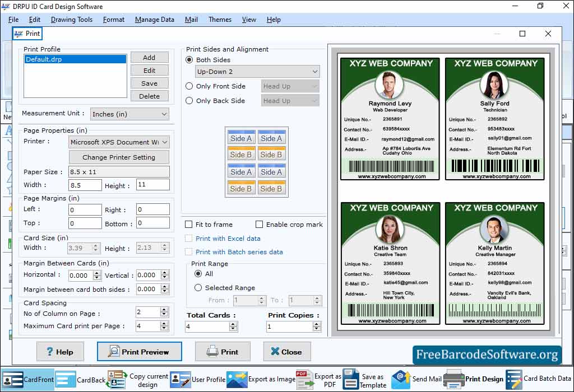The image size is (574, 392).
Task: Open the Card Batch Data icon
Action: point(514,380)
